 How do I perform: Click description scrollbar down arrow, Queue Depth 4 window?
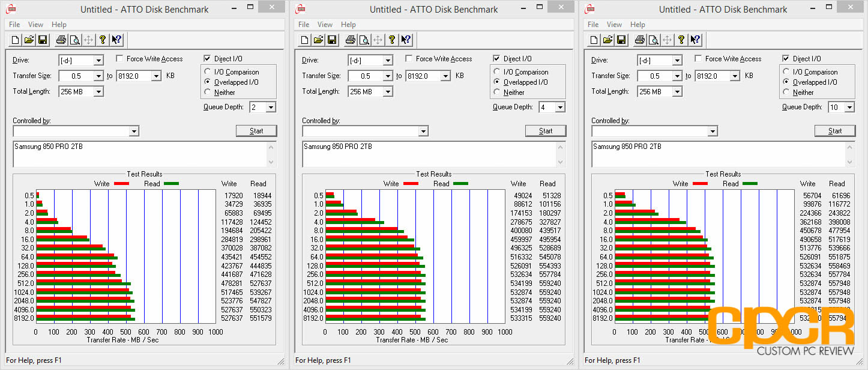(x=561, y=162)
